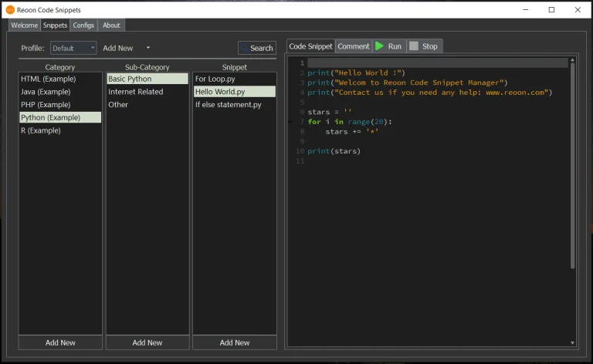Click Add New under Snippet list

point(235,342)
